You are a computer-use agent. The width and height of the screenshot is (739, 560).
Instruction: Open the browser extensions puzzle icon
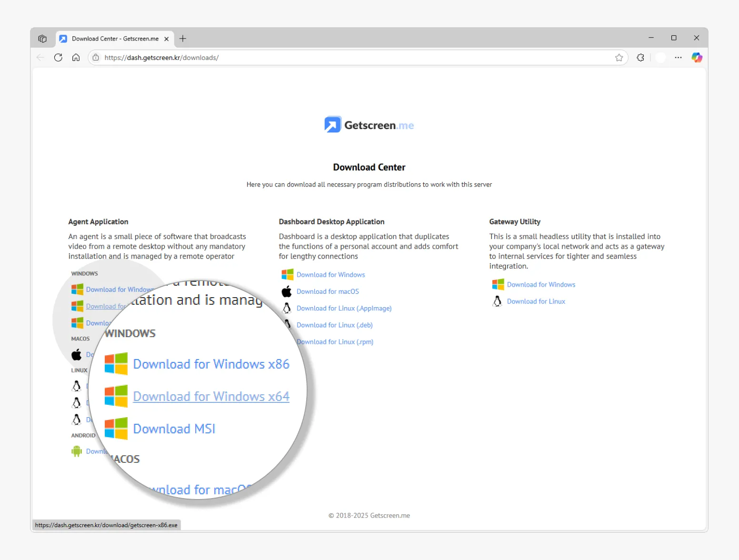[640, 58]
